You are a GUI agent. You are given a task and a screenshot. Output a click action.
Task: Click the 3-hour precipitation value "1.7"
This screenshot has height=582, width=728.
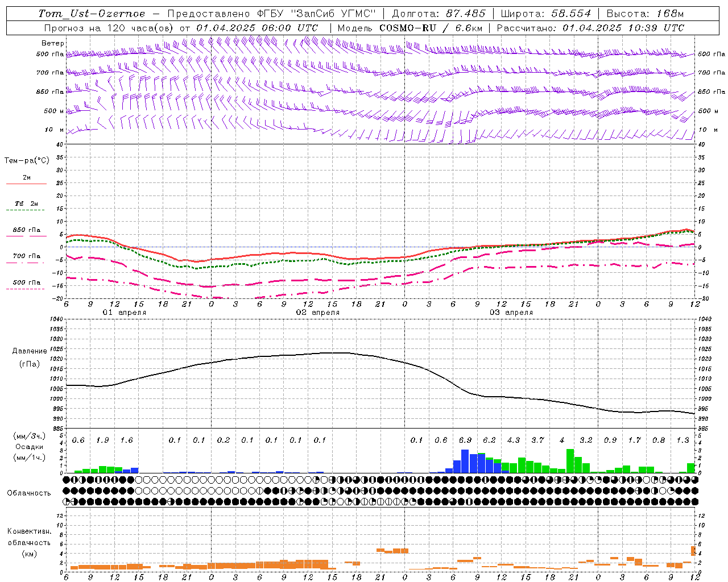pos(634,440)
